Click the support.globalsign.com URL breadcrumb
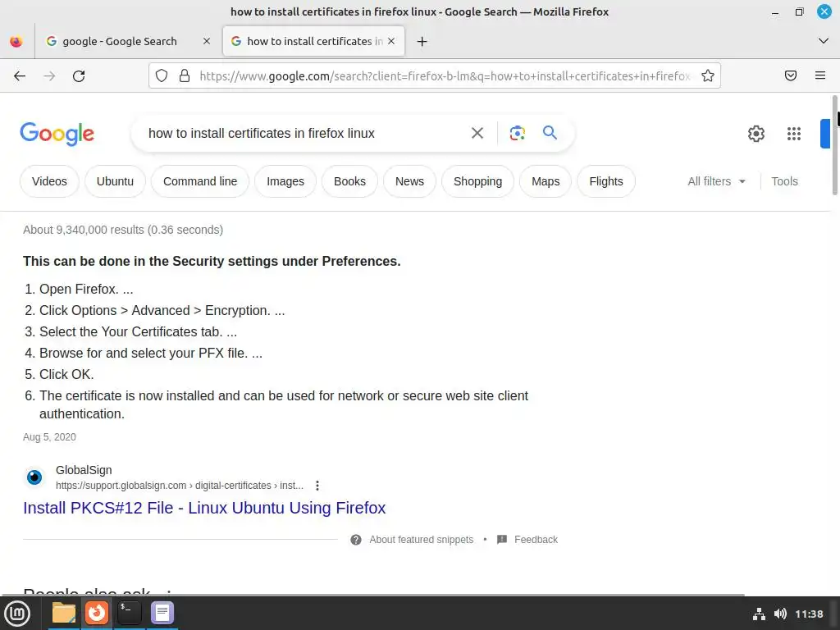This screenshot has height=630, width=840. click(180, 486)
